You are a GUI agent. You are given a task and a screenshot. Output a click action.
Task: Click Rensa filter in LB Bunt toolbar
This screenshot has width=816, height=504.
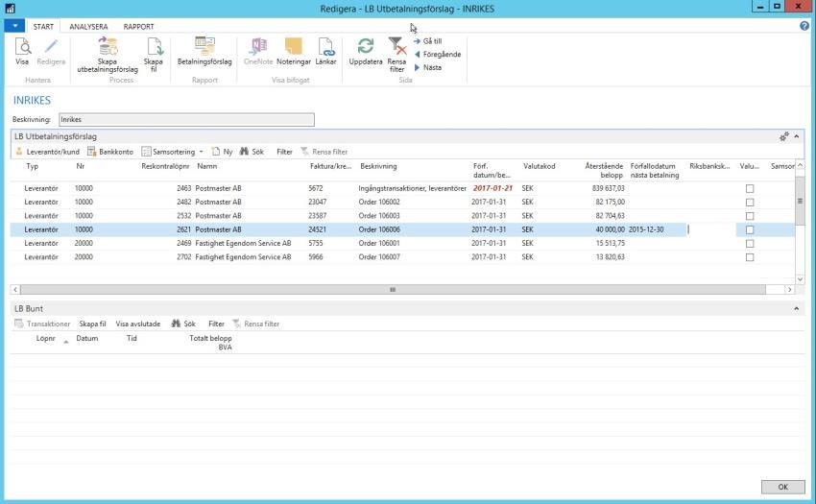256,324
